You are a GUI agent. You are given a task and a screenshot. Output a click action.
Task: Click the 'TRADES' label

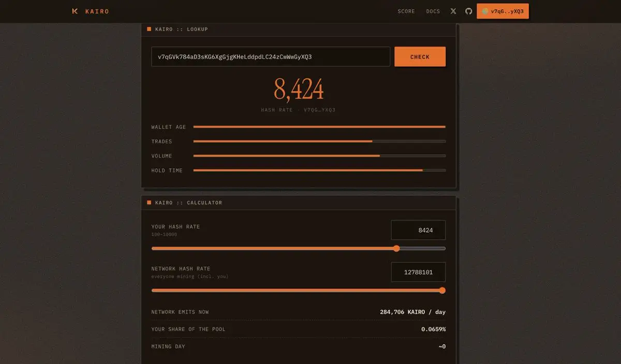pyautogui.click(x=161, y=142)
